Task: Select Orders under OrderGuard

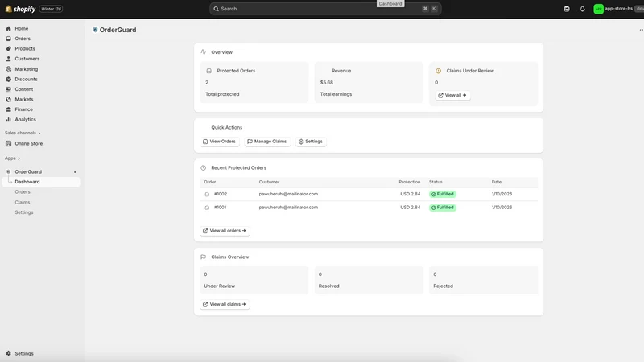Action: [23, 192]
